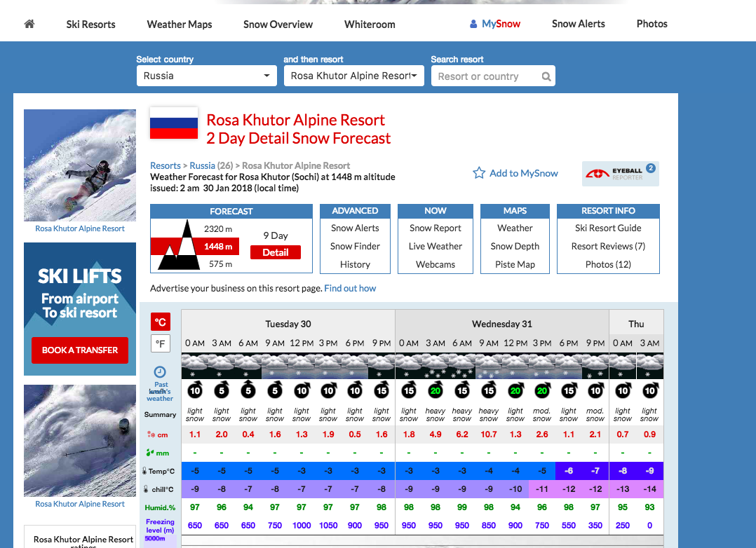Switch temperature units to °C
This screenshot has width=756, height=548.
coord(161,322)
